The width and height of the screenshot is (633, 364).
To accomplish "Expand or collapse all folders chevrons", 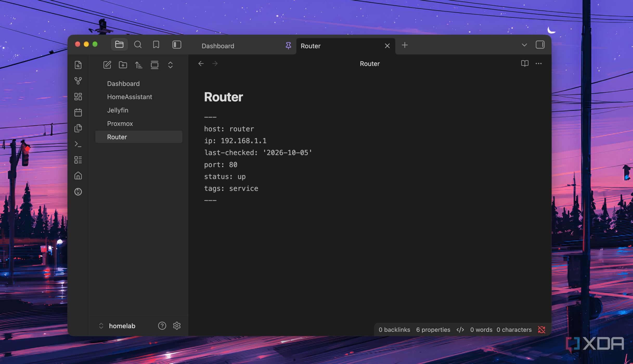I will [x=170, y=65].
